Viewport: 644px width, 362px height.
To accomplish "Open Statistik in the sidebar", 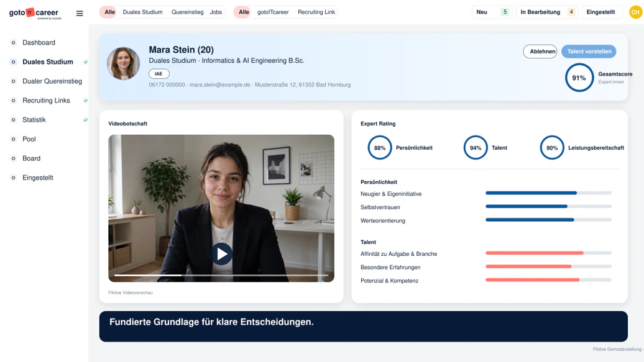I will point(34,120).
